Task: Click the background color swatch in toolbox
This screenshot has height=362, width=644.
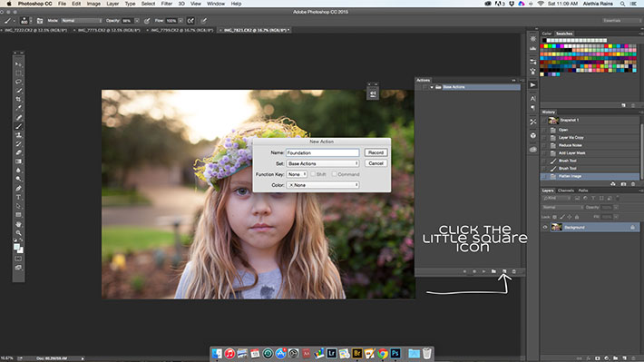Action: click(21, 250)
